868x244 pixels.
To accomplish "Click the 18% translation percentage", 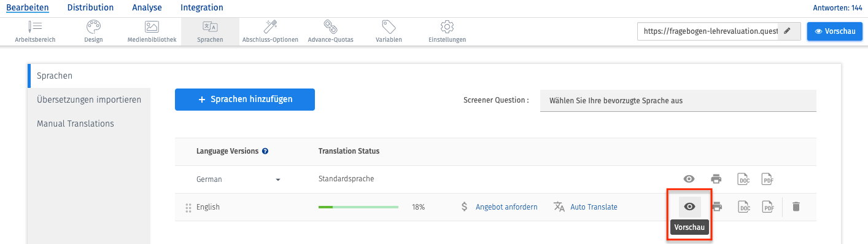I will pyautogui.click(x=418, y=207).
